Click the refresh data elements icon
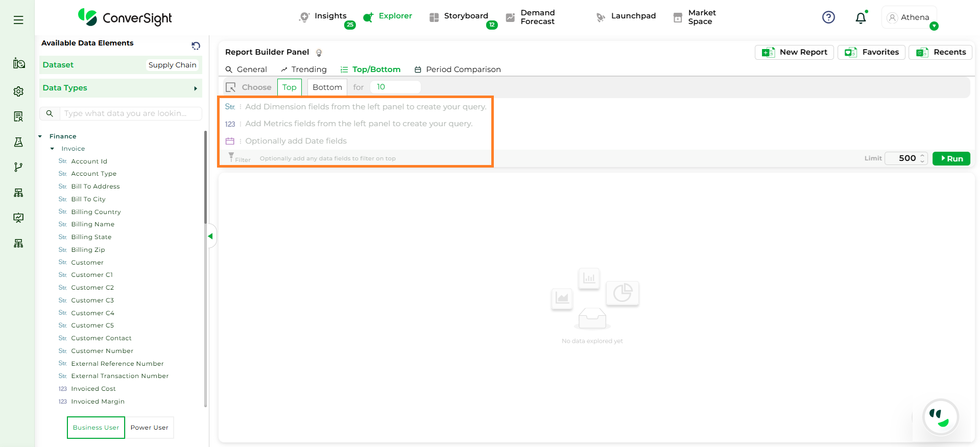980x447 pixels. pos(196,46)
